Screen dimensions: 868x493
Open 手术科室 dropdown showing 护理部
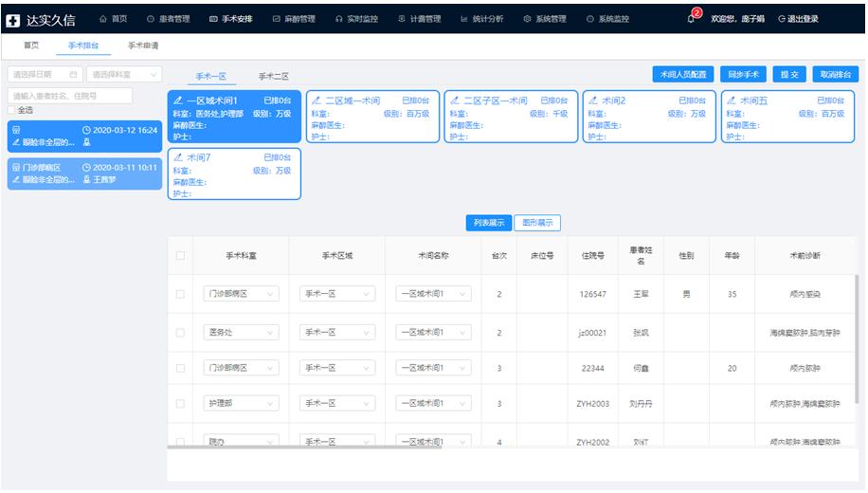pos(242,404)
